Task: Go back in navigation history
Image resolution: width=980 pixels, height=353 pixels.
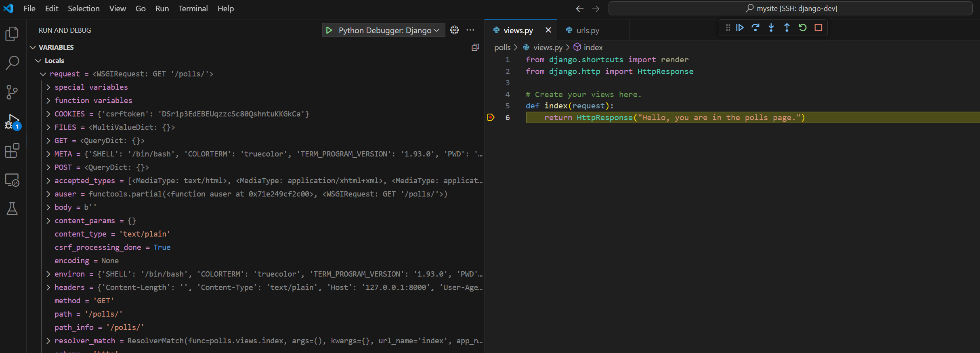Action: click(x=580, y=8)
